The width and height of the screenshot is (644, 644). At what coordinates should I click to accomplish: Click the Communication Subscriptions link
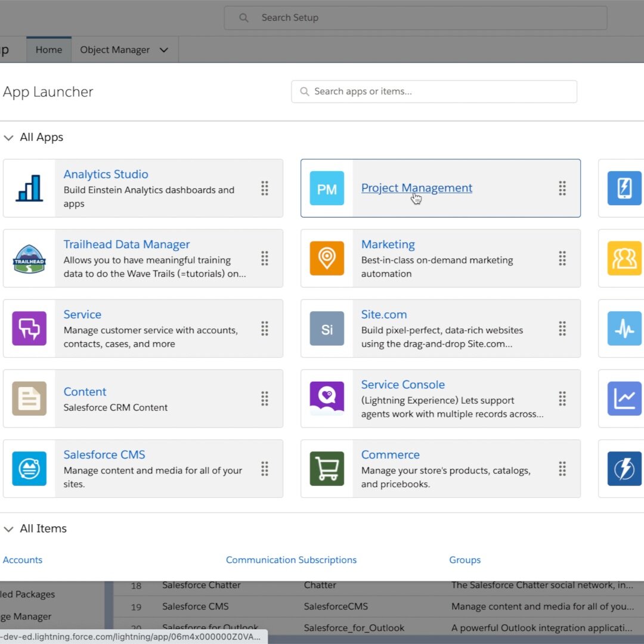click(291, 559)
